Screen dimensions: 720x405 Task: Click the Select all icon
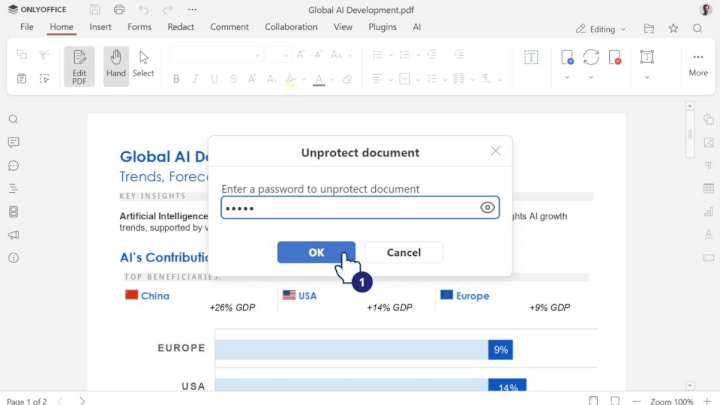(x=45, y=79)
